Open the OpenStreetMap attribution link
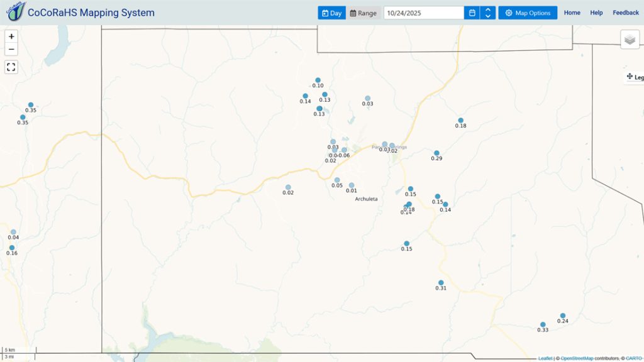This screenshot has width=644, height=362. 577,358
